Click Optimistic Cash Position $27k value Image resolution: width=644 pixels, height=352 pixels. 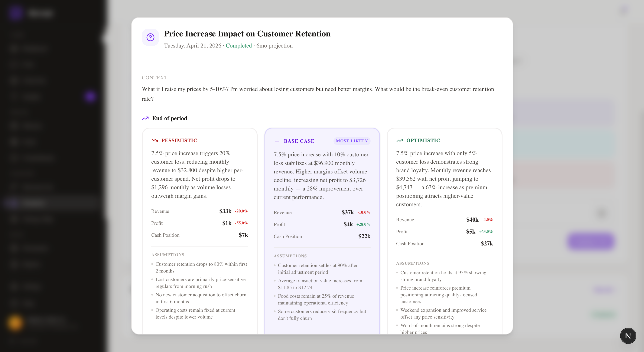[x=487, y=244]
